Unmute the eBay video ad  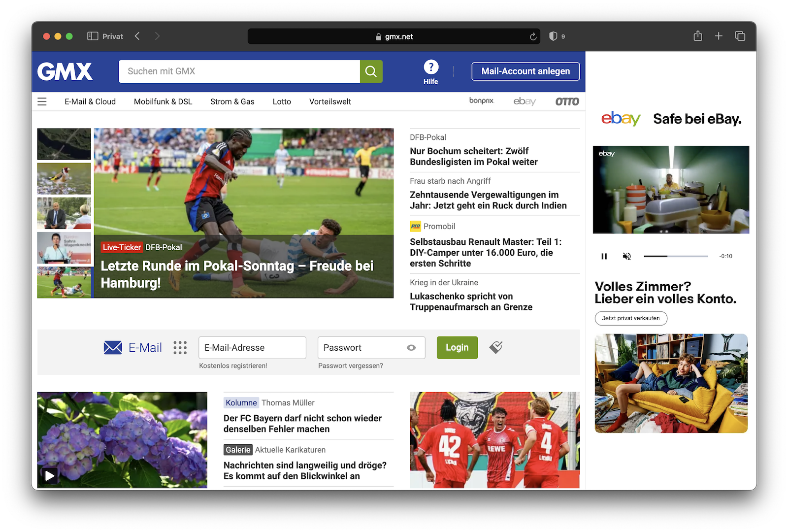626,256
